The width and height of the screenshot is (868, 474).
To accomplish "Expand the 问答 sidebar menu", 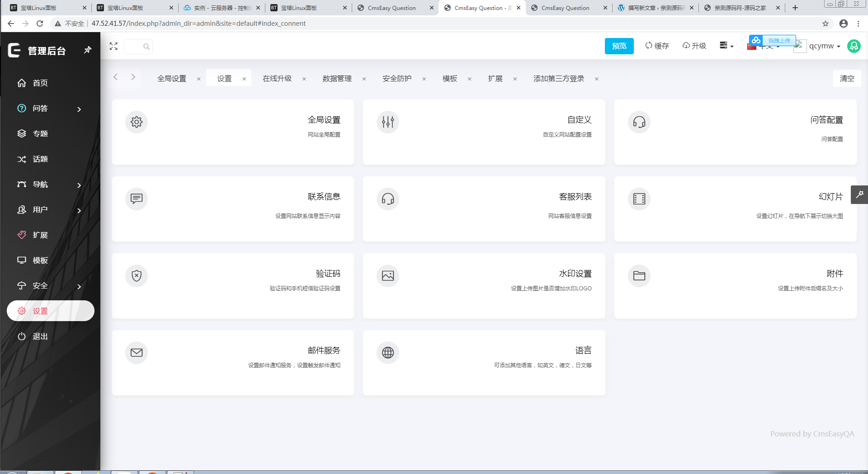I will point(50,108).
